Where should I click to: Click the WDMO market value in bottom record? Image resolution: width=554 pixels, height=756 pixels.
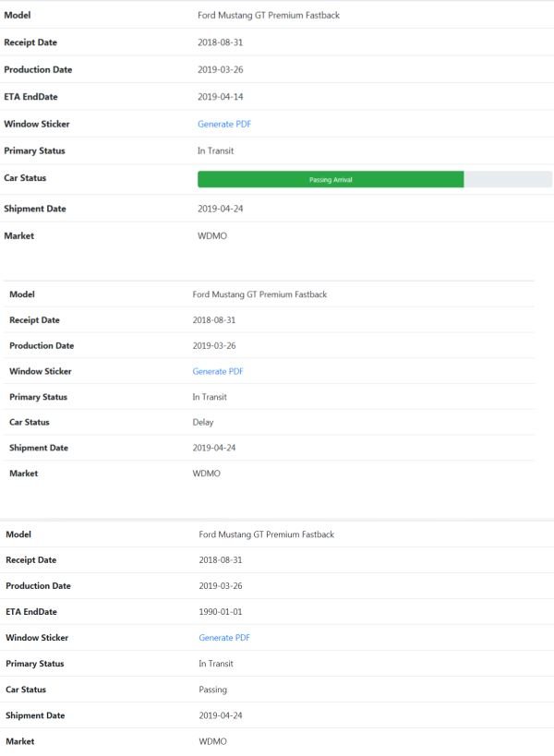(213, 741)
